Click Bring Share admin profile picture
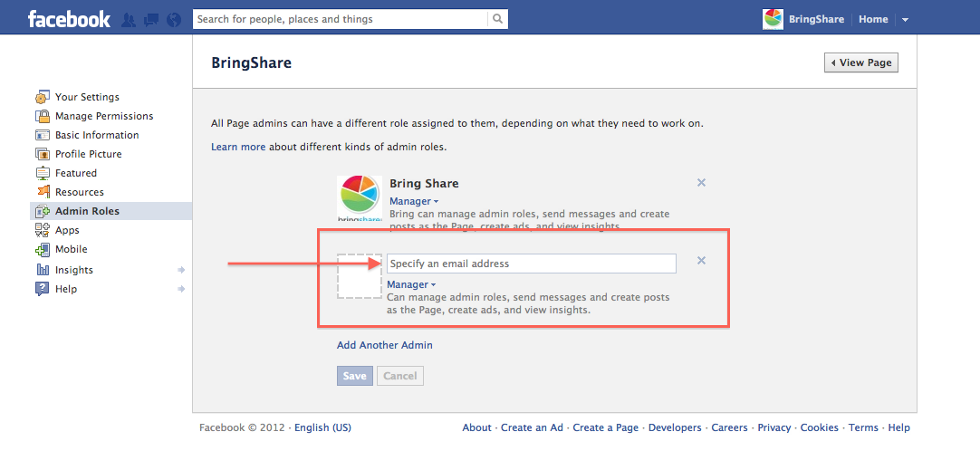Viewport: 980px width, 470px height. [x=360, y=198]
